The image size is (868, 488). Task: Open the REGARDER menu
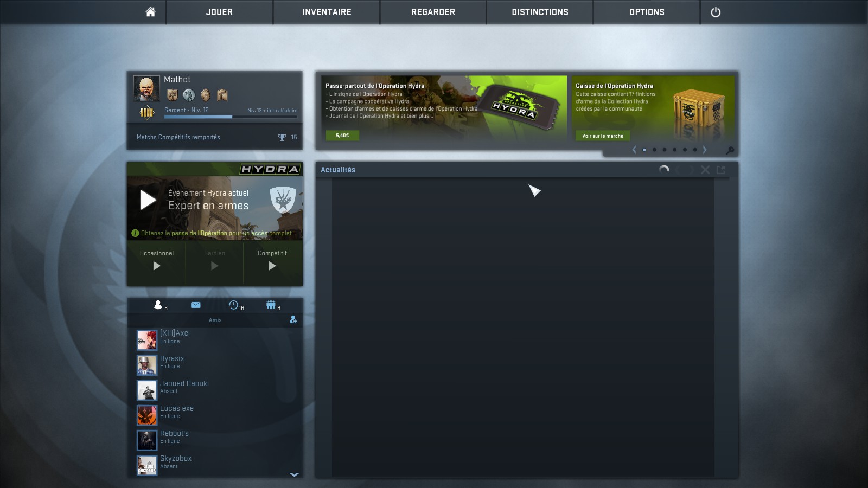pos(433,12)
